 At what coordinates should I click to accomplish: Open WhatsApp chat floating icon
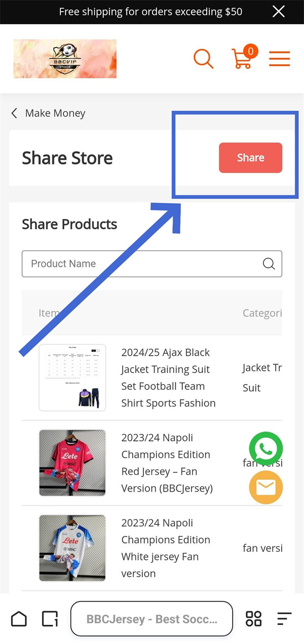[x=266, y=448]
